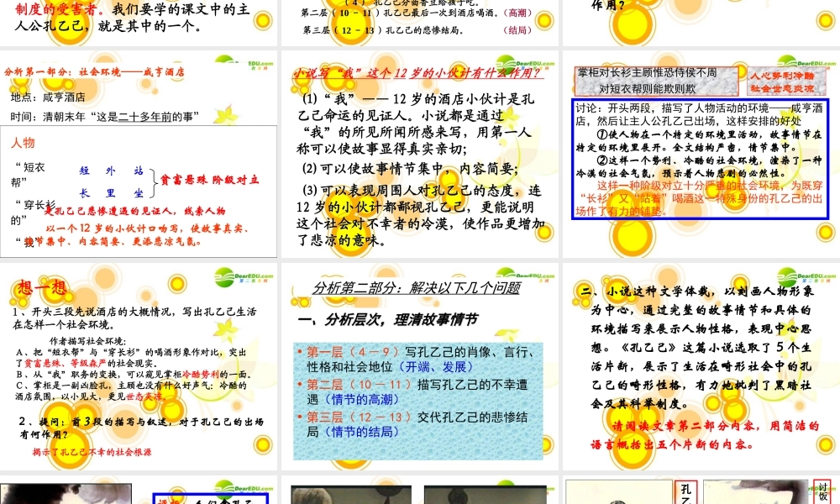Screen dimensions: 840x504
Task: Click the red heading 想一想
Action: (42, 287)
